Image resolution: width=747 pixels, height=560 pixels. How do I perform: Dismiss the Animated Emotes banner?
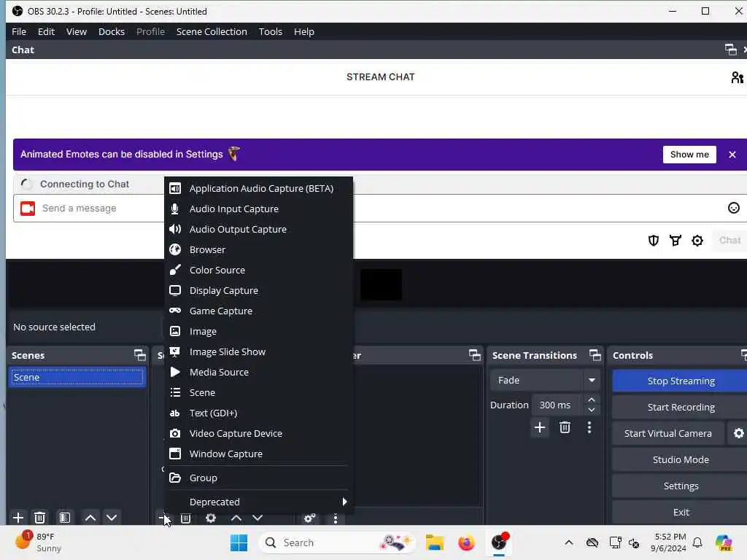pos(732,155)
